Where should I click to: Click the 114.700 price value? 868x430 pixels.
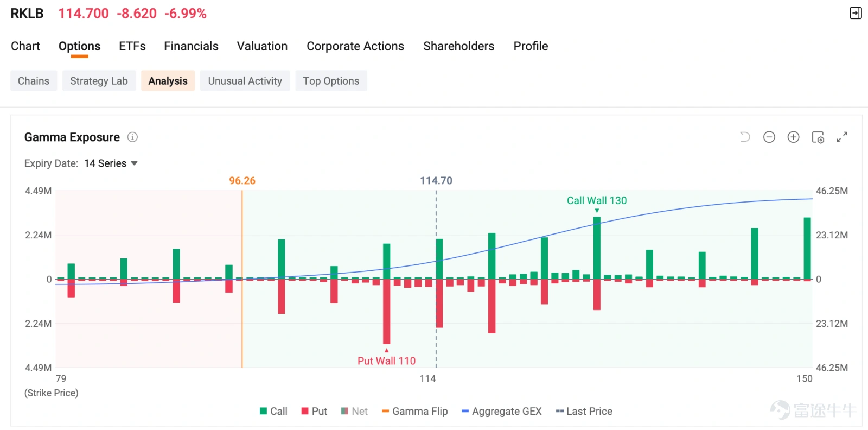84,14
